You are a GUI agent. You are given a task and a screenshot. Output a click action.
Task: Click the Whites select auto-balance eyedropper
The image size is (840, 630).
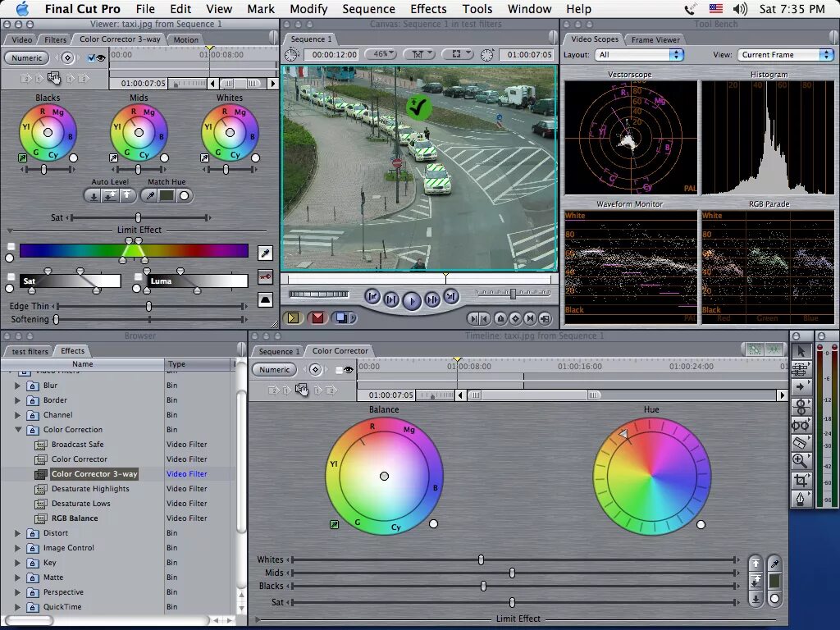coord(204,157)
